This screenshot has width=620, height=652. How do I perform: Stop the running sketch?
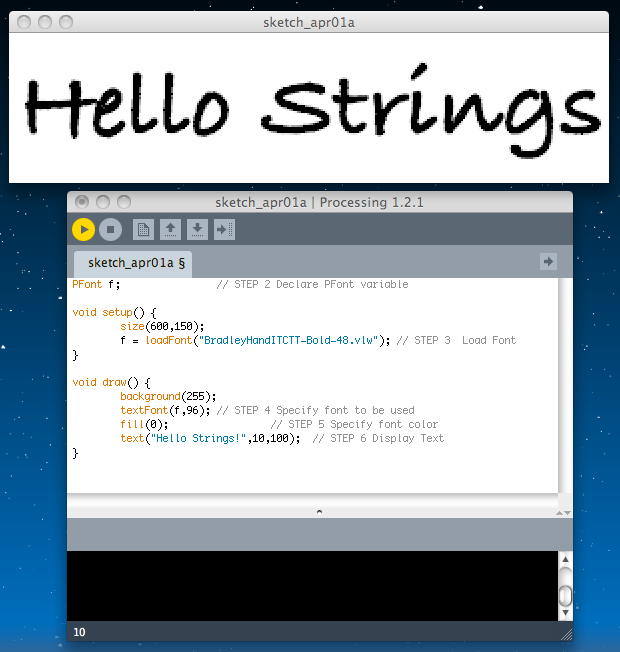111,230
